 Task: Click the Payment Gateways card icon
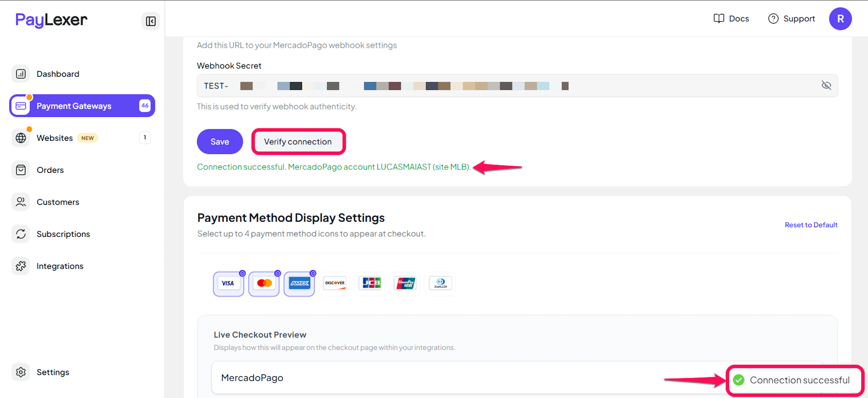(x=21, y=106)
